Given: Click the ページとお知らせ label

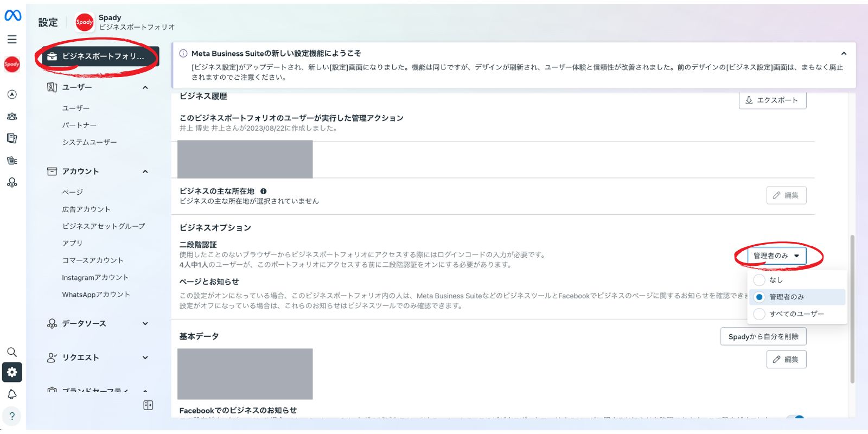Looking at the screenshot, I should 209,282.
